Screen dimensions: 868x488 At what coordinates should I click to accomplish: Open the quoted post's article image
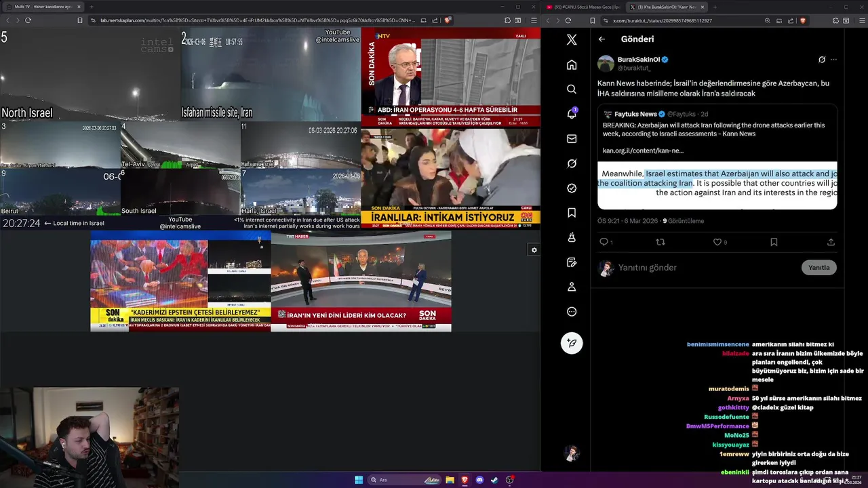coord(717,184)
